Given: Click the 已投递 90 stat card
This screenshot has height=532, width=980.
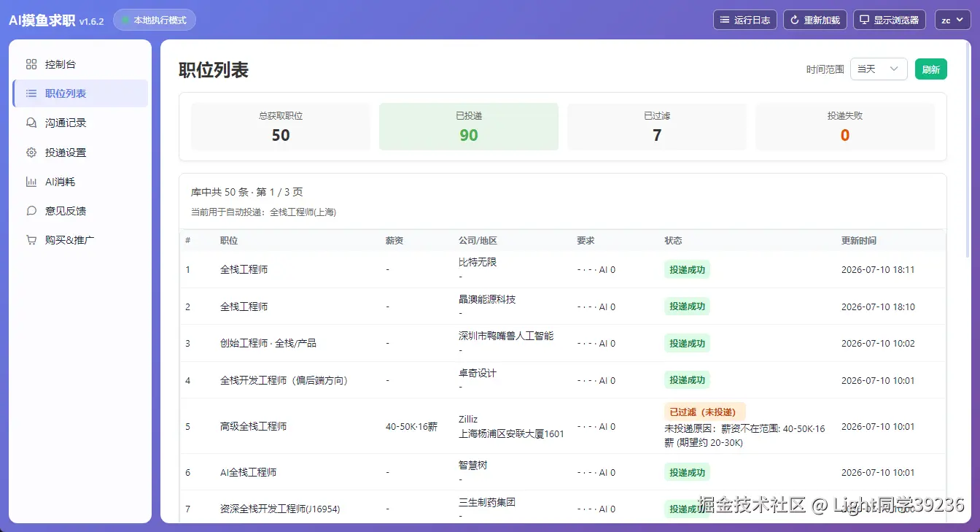Looking at the screenshot, I should coord(469,127).
